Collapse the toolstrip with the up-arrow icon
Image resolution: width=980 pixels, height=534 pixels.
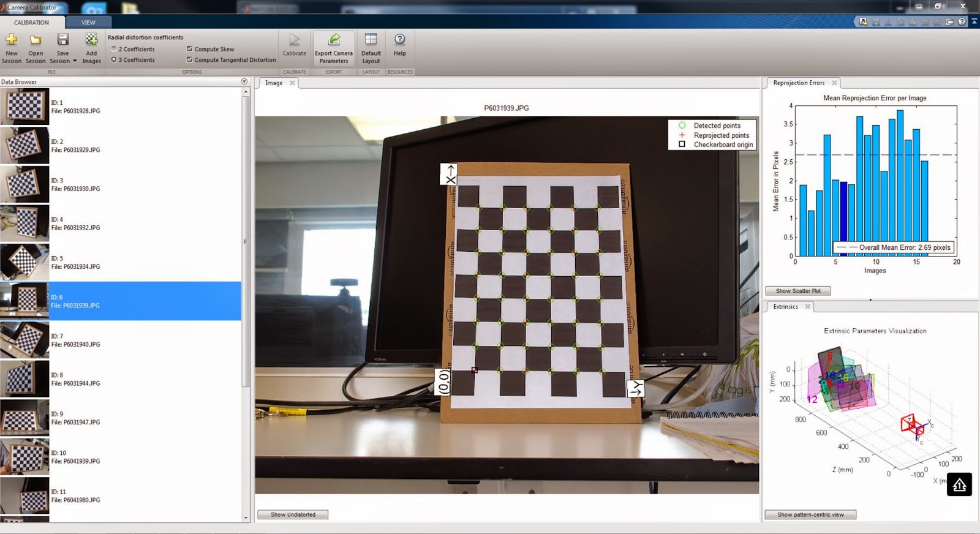[x=974, y=21]
